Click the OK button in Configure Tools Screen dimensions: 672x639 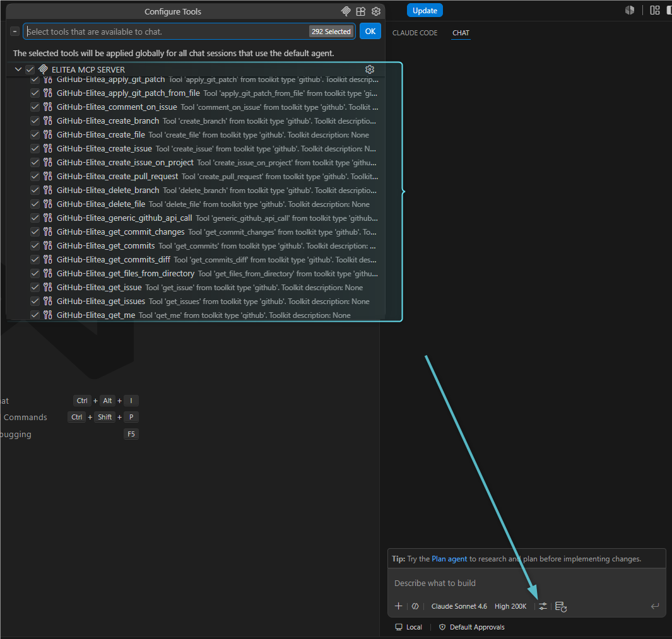click(x=370, y=32)
